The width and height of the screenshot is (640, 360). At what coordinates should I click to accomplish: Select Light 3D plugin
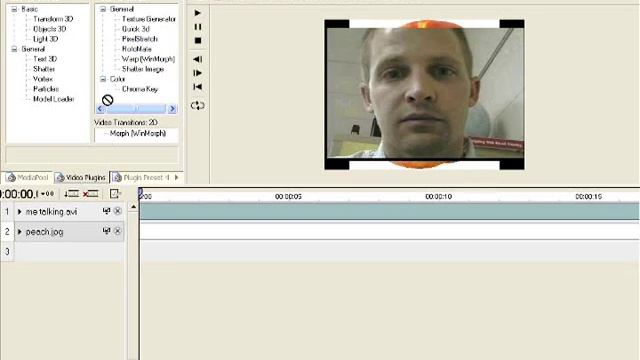[45, 39]
